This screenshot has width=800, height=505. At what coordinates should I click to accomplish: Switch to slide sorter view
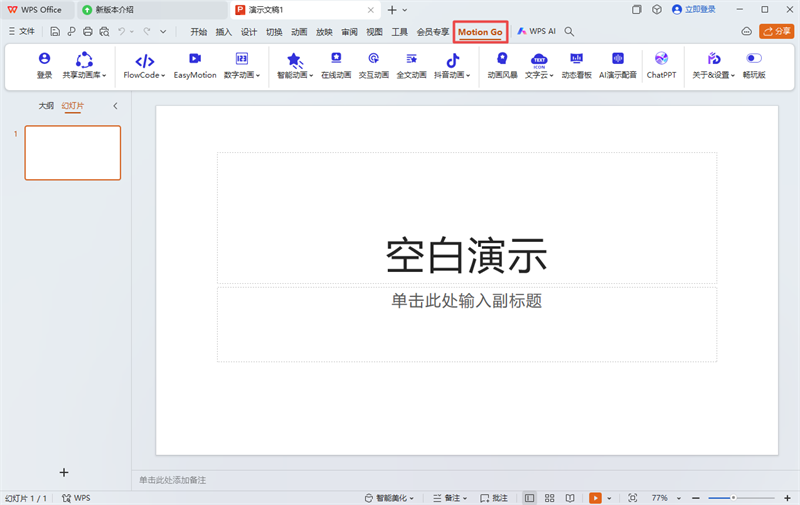(x=549, y=497)
